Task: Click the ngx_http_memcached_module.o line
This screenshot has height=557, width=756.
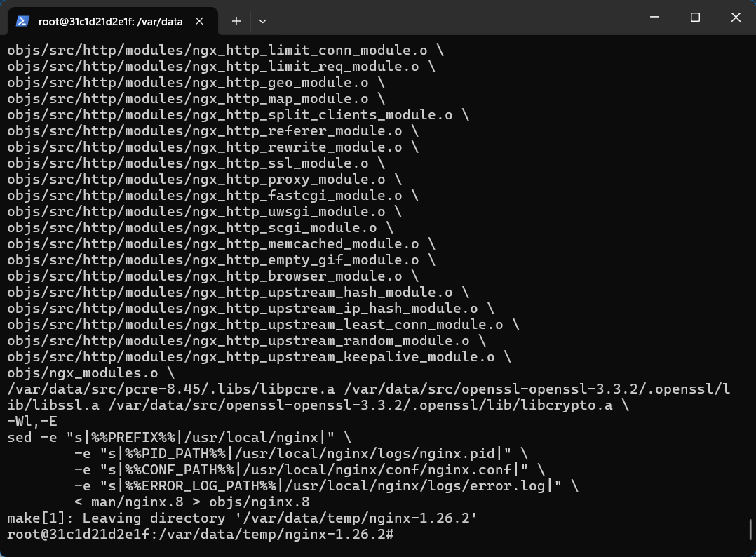Action: pos(222,244)
